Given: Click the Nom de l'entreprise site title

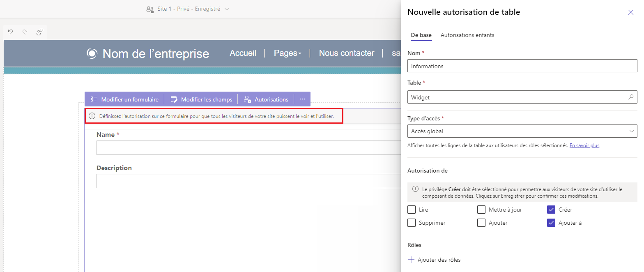Looking at the screenshot, I should [x=156, y=53].
